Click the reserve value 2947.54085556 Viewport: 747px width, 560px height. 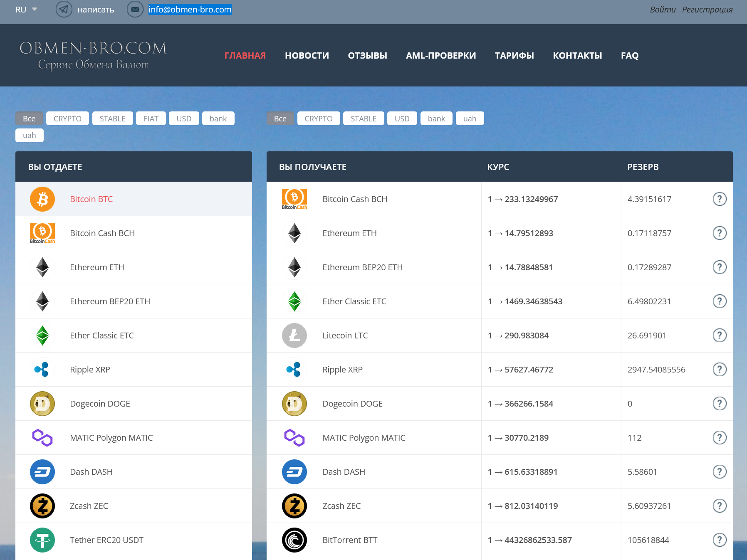pyautogui.click(x=656, y=370)
